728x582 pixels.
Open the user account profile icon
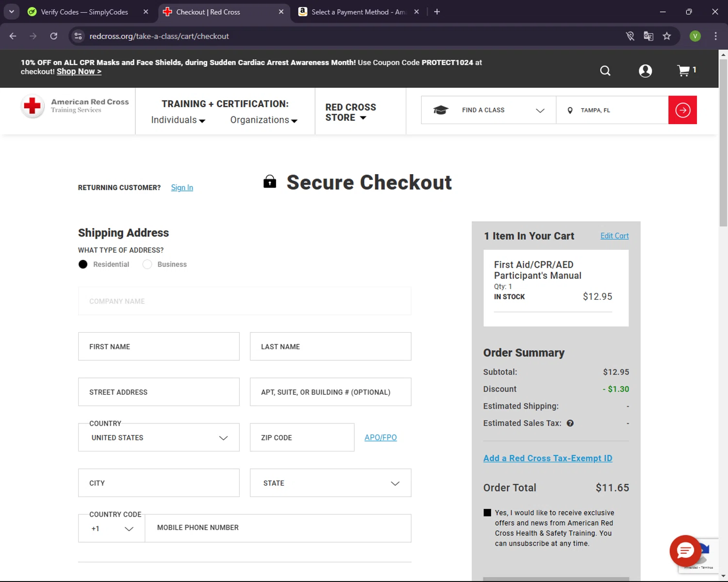tap(645, 71)
